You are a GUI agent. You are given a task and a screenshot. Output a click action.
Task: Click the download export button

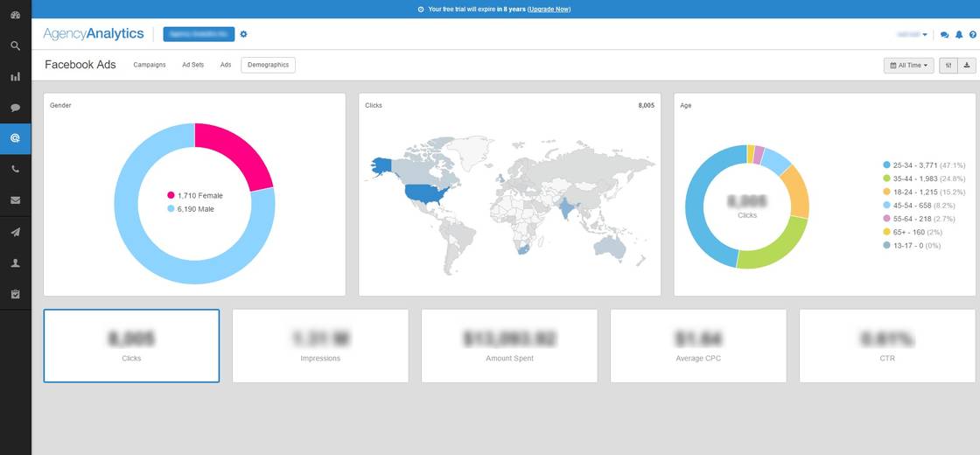967,66
